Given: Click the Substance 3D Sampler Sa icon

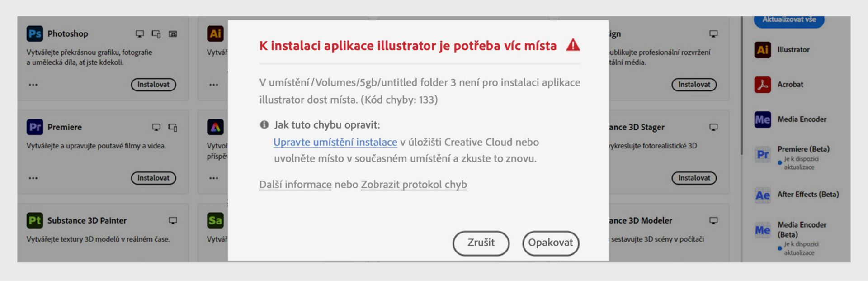Looking at the screenshot, I should (x=215, y=220).
